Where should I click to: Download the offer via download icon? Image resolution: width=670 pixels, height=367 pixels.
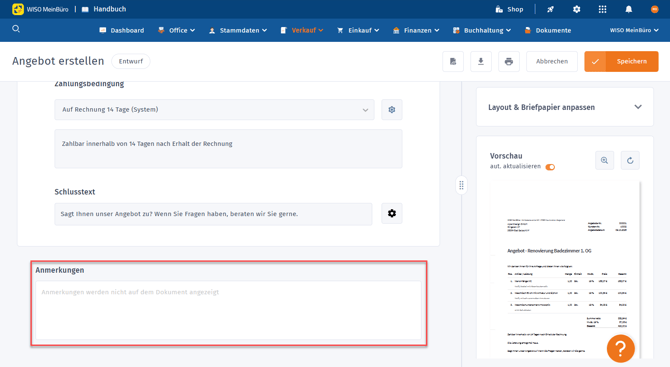[481, 62]
